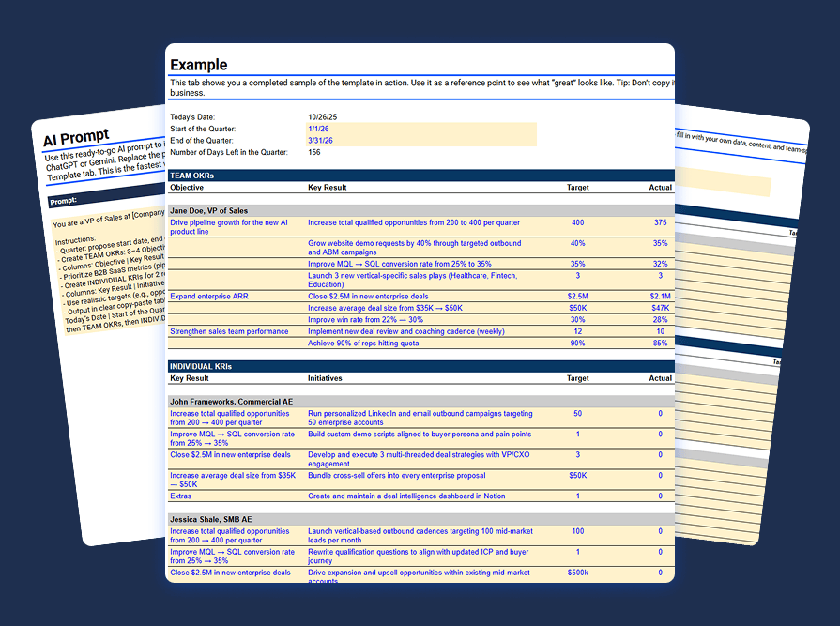Screen dimensions: 840x626
Task: Click 'Close $2.5M in new enterprise deals' team key result
Action: coord(368,297)
